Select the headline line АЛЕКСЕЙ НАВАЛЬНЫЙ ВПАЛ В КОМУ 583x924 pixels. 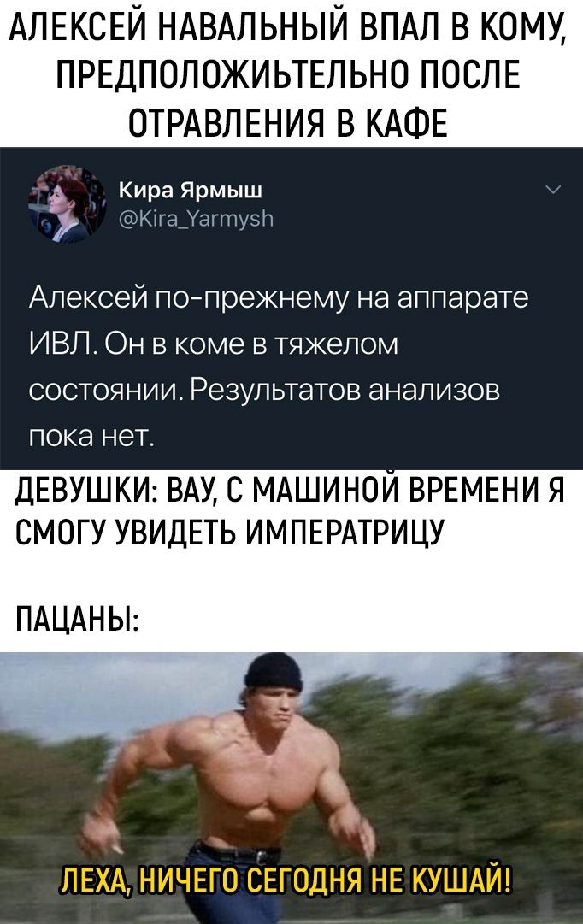[289, 29]
